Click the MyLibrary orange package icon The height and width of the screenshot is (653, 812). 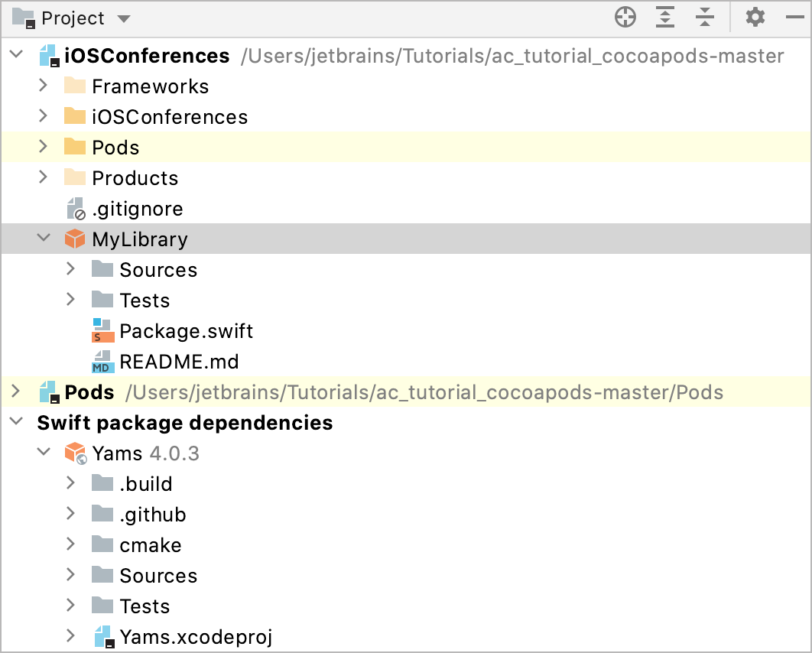click(75, 239)
